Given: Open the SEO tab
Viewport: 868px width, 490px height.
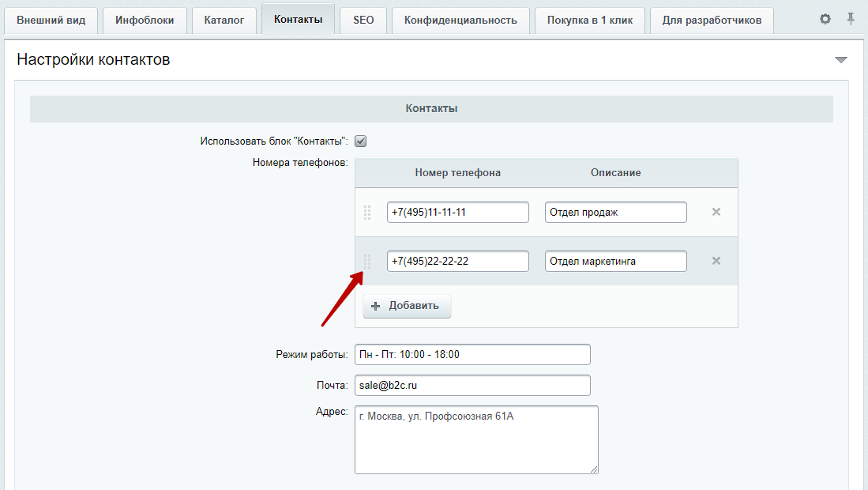Looking at the screenshot, I should pos(363,21).
